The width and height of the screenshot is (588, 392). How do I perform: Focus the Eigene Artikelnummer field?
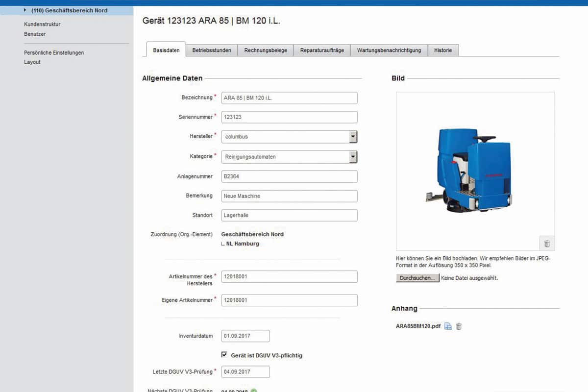tap(289, 300)
